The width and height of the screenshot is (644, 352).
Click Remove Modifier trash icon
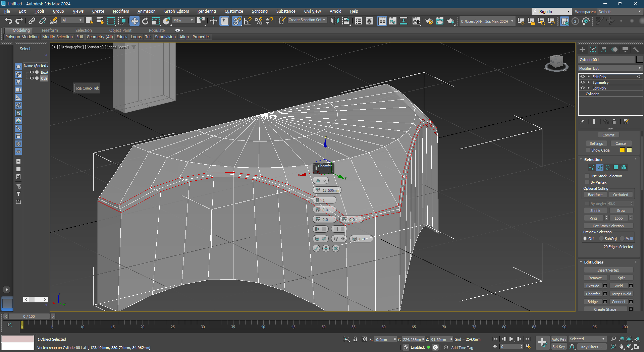coord(614,122)
